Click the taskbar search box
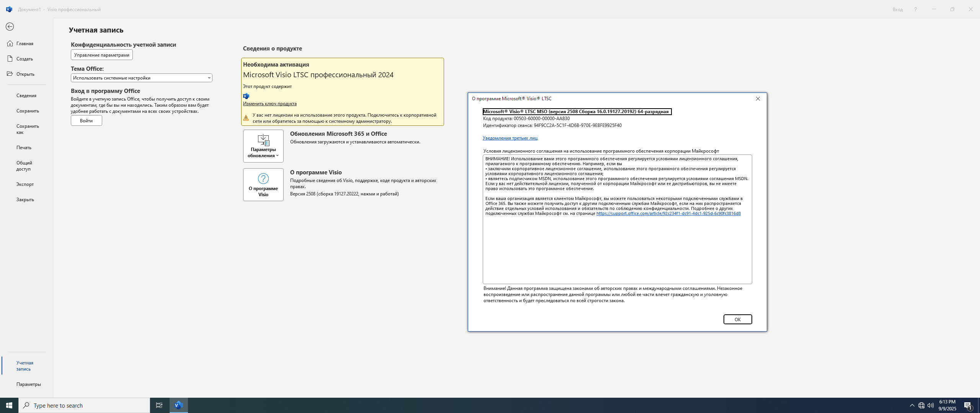980x413 pixels. pyautogui.click(x=84, y=405)
